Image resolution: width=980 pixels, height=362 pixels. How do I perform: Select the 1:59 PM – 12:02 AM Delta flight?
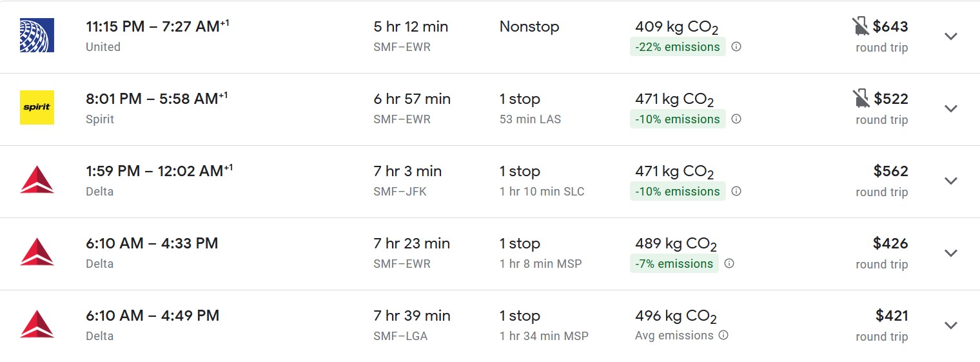(159, 172)
